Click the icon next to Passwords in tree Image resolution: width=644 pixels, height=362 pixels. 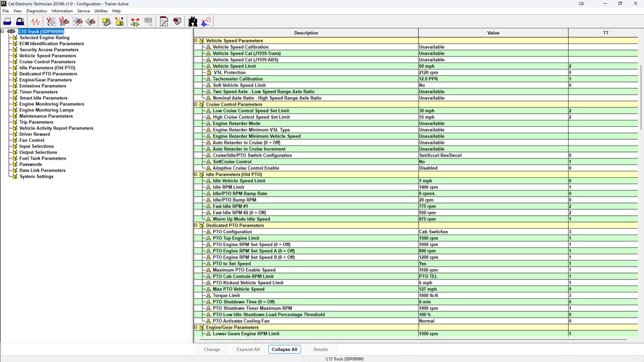pyautogui.click(x=15, y=164)
